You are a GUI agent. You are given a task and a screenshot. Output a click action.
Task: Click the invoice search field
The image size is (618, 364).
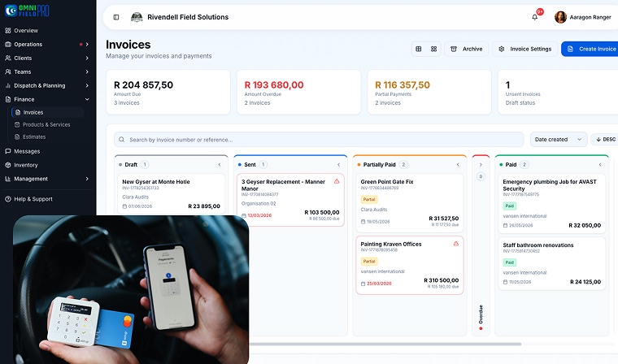(319, 140)
